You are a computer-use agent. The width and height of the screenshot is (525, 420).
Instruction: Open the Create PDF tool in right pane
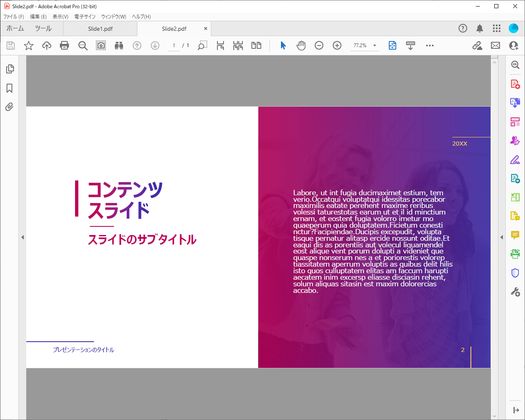pos(515,84)
